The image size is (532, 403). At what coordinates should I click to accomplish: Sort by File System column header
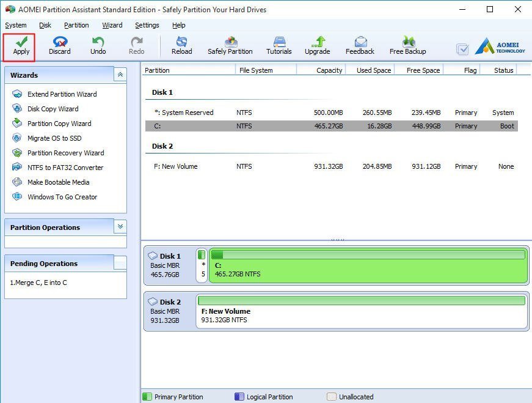[x=266, y=70]
